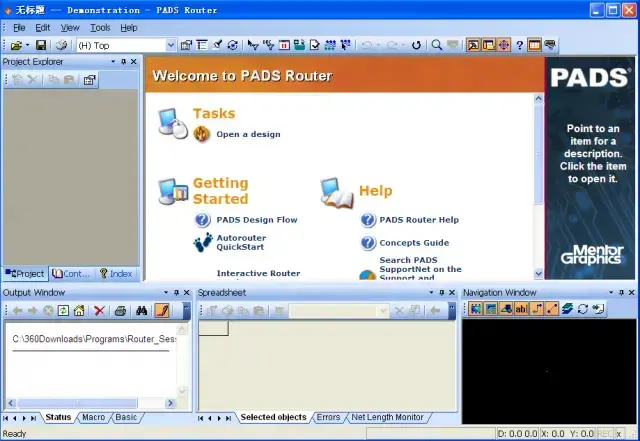
Task: Pin the Project Explorer panel
Action: pos(123,62)
